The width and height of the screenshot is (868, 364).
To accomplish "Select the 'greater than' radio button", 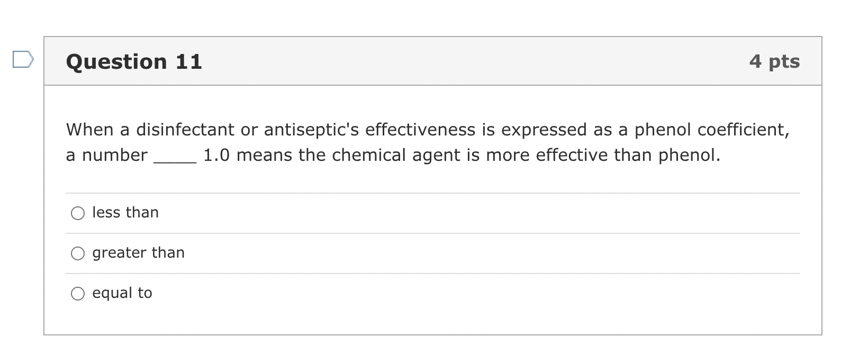I will pyautogui.click(x=78, y=253).
